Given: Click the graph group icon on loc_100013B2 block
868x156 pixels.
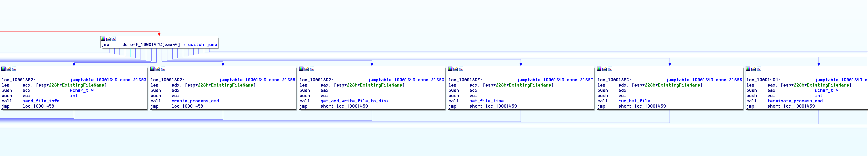Looking at the screenshot, I should click(14, 69).
